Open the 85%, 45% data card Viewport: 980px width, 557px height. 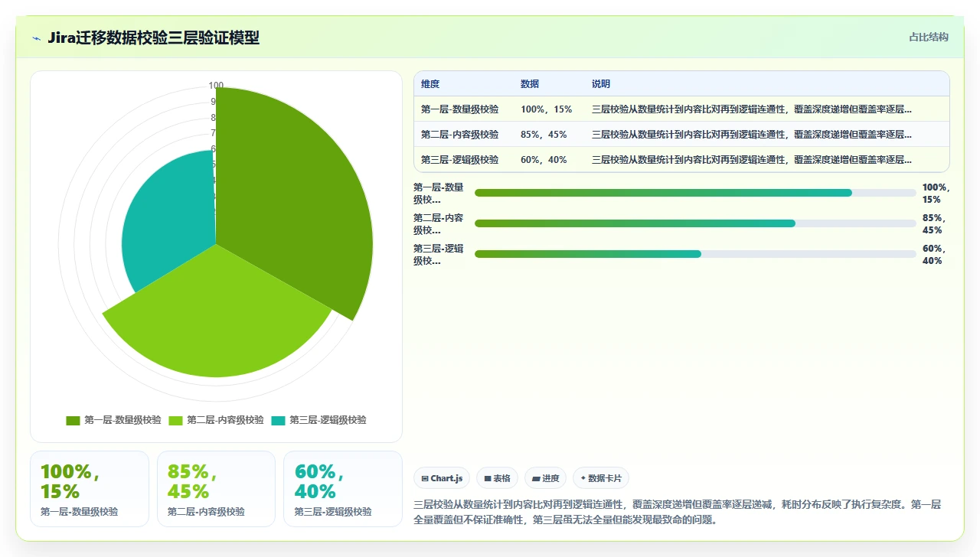coord(216,489)
